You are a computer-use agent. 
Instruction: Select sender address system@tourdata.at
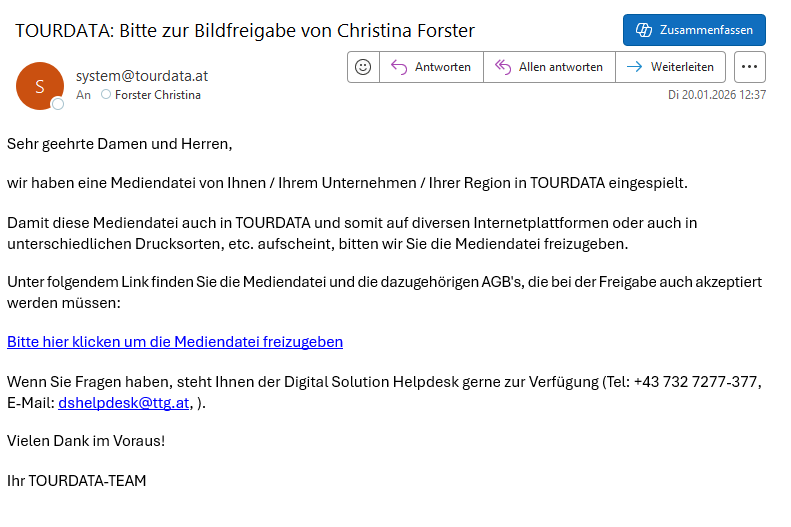(x=142, y=76)
